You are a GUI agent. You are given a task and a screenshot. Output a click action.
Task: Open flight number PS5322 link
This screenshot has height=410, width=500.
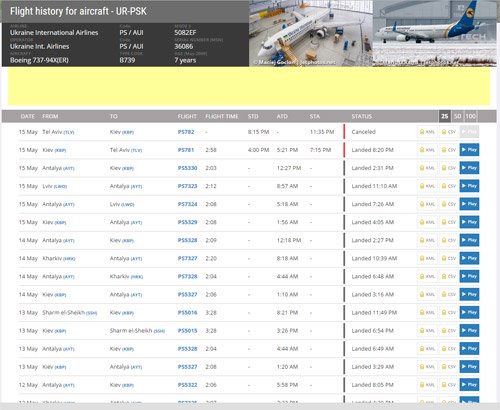click(x=187, y=385)
